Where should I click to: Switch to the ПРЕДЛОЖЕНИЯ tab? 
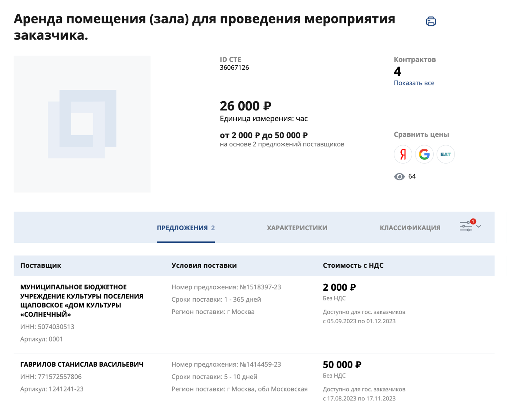click(186, 228)
